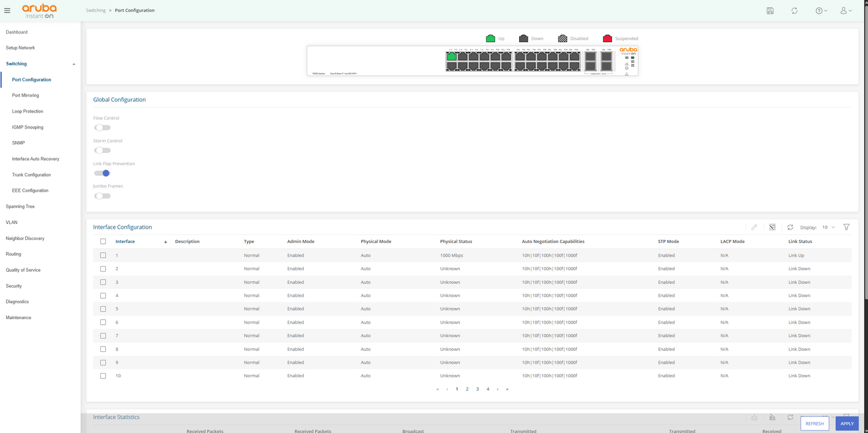Click the top-bar refresh icon
Viewport: 868px width, 433px height.
point(794,11)
